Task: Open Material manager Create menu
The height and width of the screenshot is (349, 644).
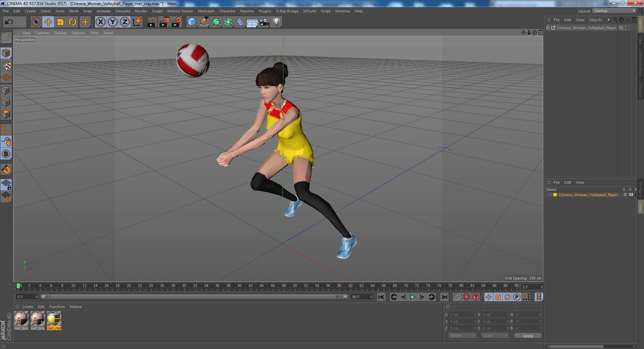Action: click(28, 307)
